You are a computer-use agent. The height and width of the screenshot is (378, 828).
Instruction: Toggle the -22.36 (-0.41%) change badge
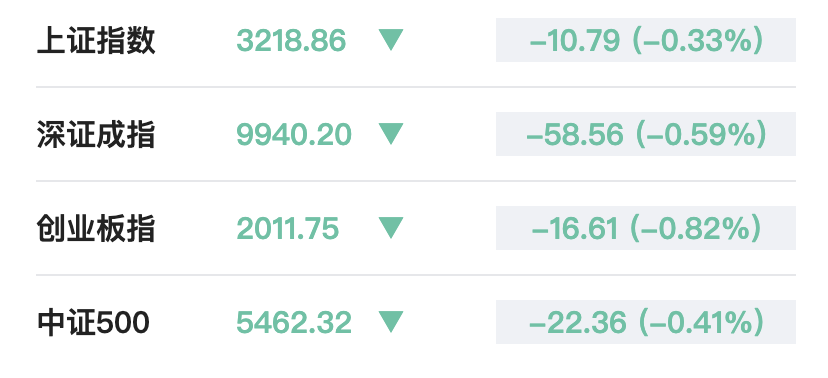[645, 322]
